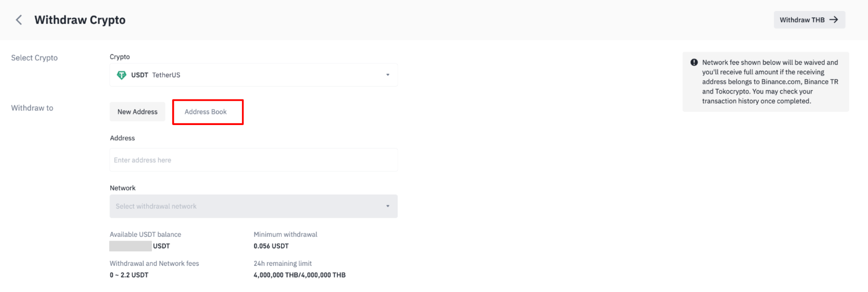Screen dimensions: 868x292
Task: Click the greyed-out available USDT balance value
Action: (x=131, y=246)
